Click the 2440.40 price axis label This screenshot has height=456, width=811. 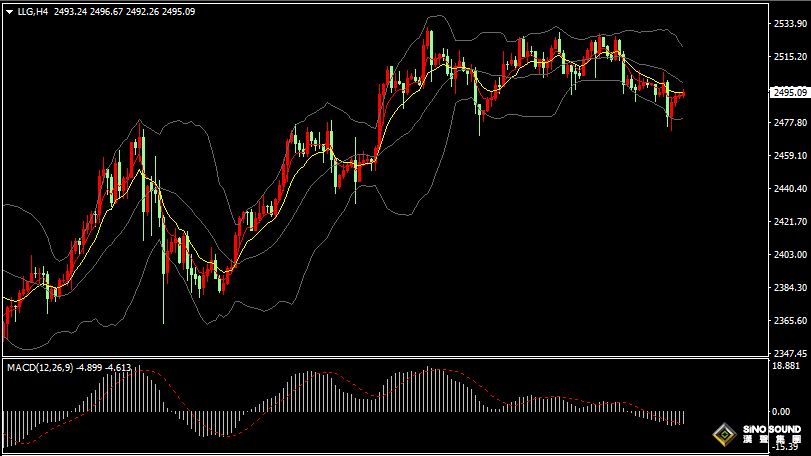(789, 189)
